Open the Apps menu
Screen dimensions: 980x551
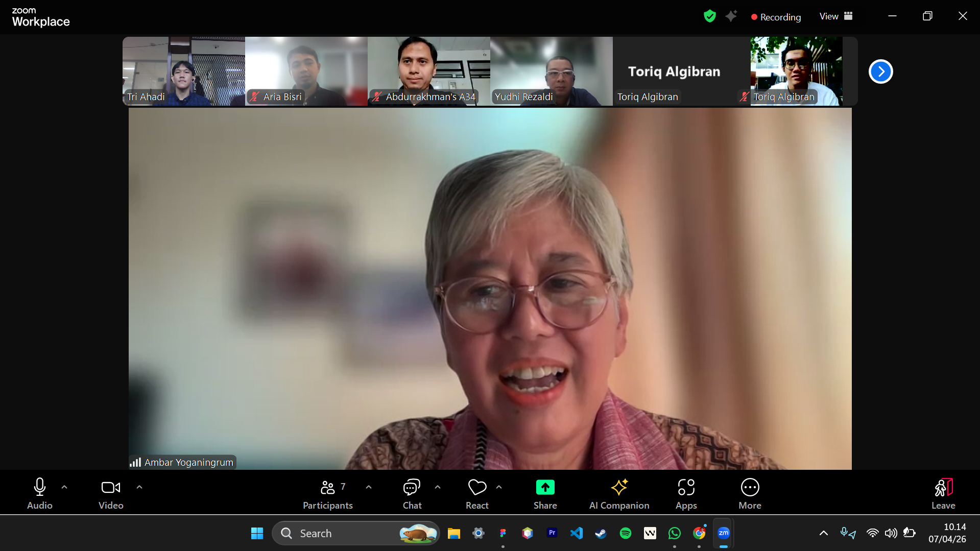click(x=686, y=493)
